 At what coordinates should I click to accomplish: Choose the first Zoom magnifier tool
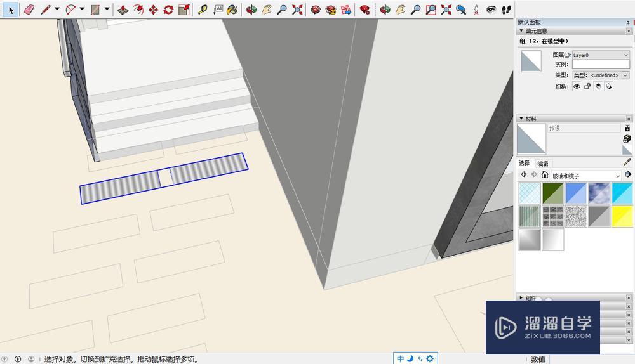tap(282, 10)
